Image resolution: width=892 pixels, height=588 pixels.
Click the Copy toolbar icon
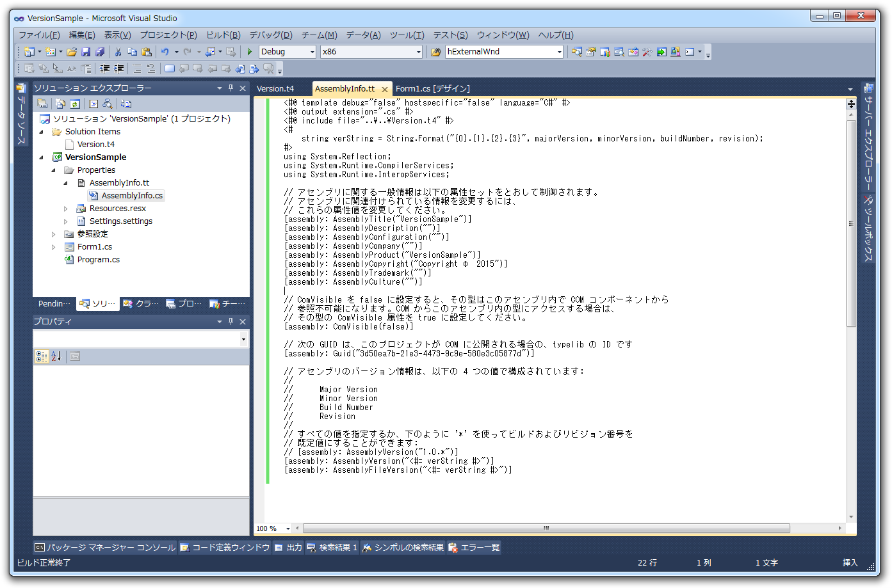(132, 52)
